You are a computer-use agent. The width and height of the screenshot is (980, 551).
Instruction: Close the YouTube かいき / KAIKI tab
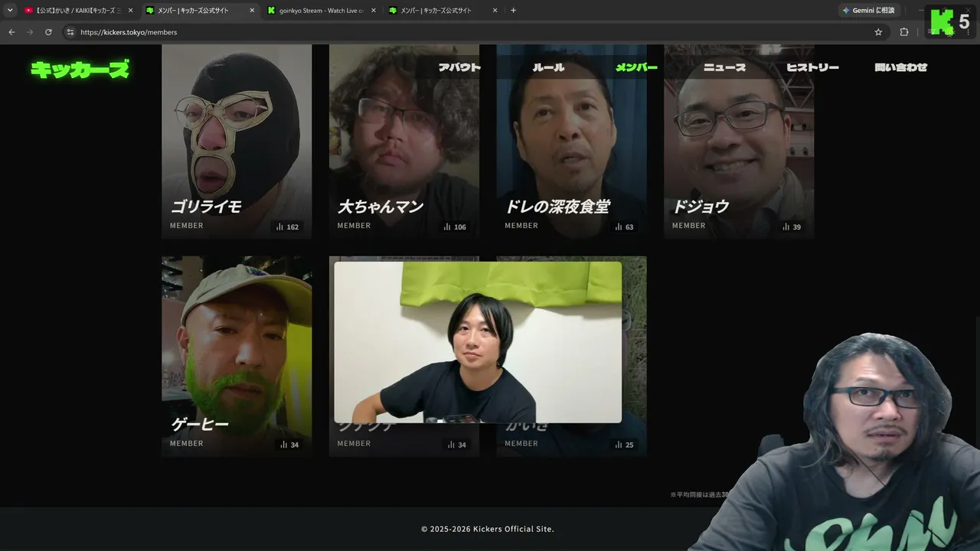(130, 11)
